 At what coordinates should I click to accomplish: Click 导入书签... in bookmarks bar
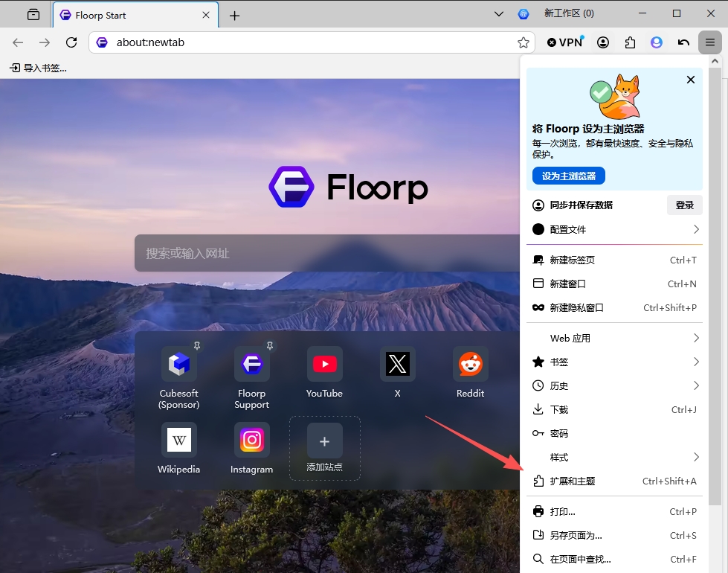(39, 68)
